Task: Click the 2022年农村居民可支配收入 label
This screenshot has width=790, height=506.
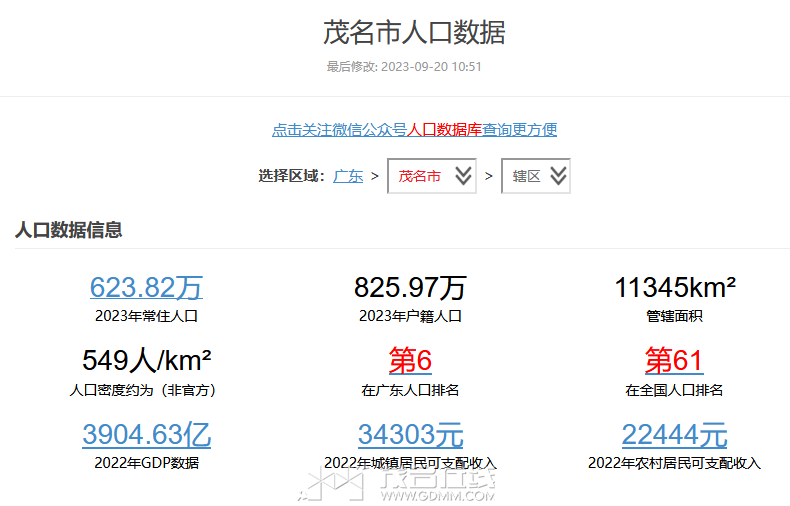Action: pos(674,463)
